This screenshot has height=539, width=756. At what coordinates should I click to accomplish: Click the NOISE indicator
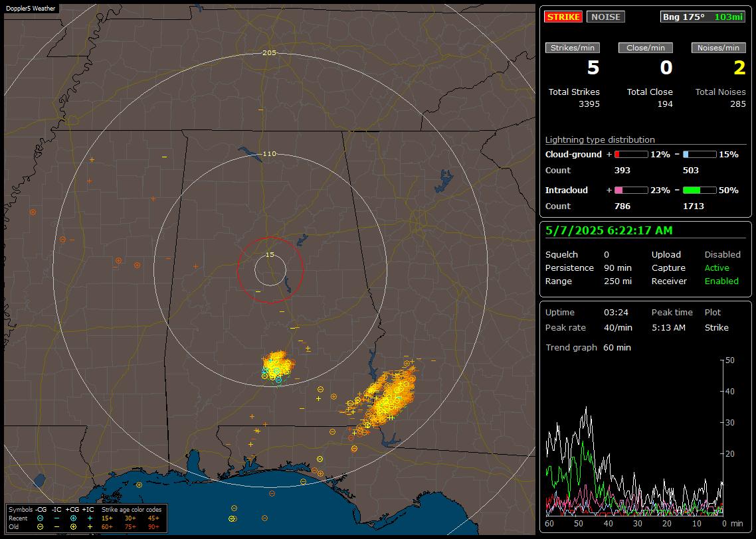(606, 17)
